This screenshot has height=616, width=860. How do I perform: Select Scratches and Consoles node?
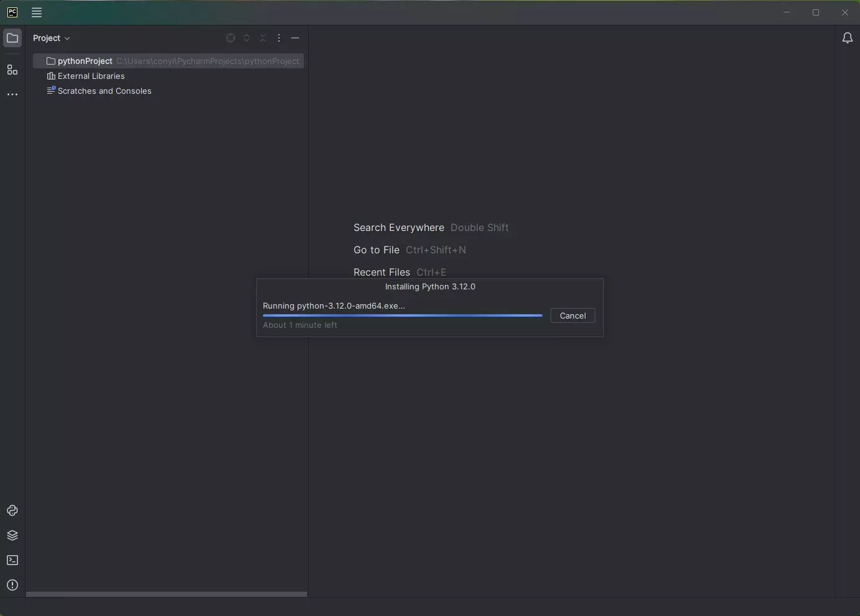(99, 91)
